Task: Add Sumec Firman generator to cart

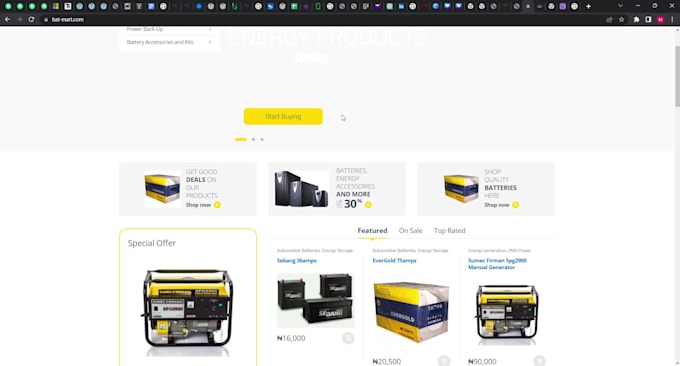Action: [x=539, y=361]
